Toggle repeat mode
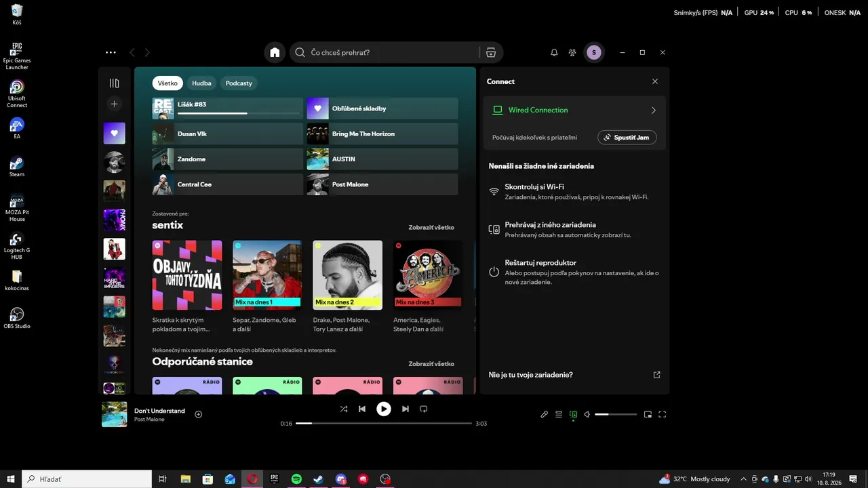 click(x=424, y=409)
